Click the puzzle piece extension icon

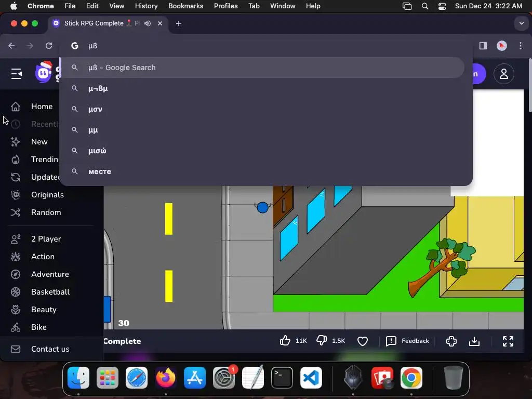point(451,341)
